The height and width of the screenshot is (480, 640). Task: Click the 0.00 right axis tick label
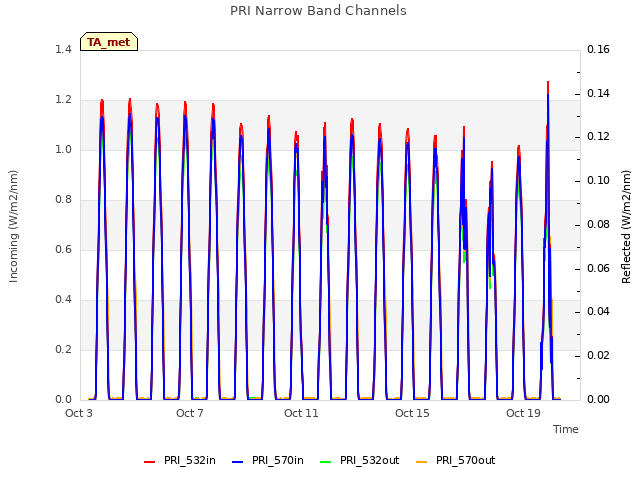tap(598, 400)
